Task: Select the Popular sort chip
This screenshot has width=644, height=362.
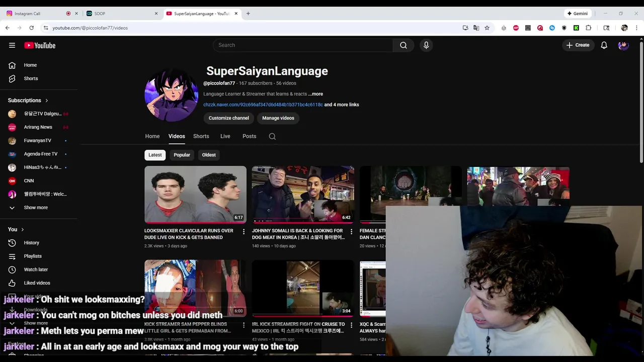Action: pos(182,155)
